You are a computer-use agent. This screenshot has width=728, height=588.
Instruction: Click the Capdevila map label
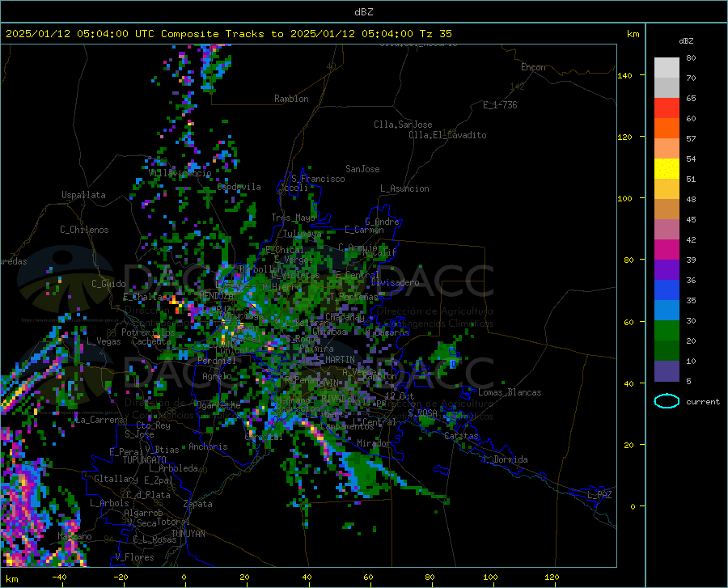(x=239, y=187)
